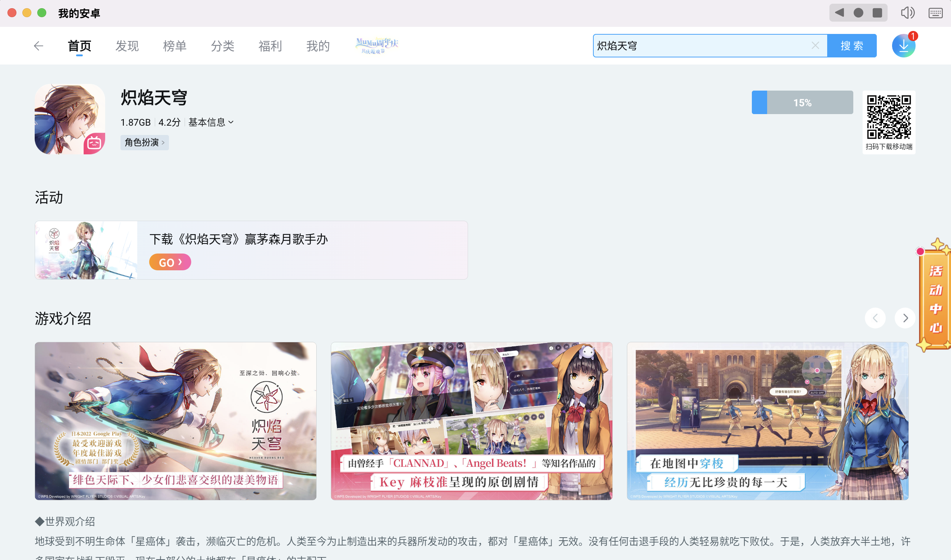Click the green macOS zoom window button
Viewport: 951px width, 560px height.
tap(42, 13)
